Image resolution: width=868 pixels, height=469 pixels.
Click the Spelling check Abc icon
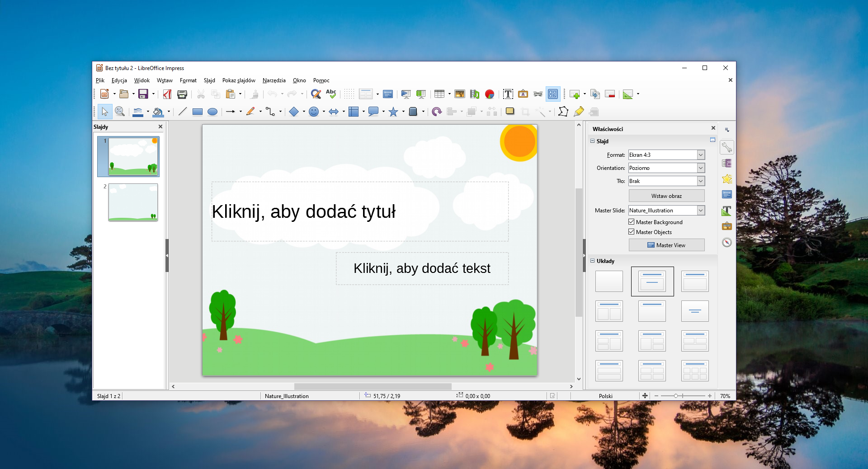tap(331, 94)
